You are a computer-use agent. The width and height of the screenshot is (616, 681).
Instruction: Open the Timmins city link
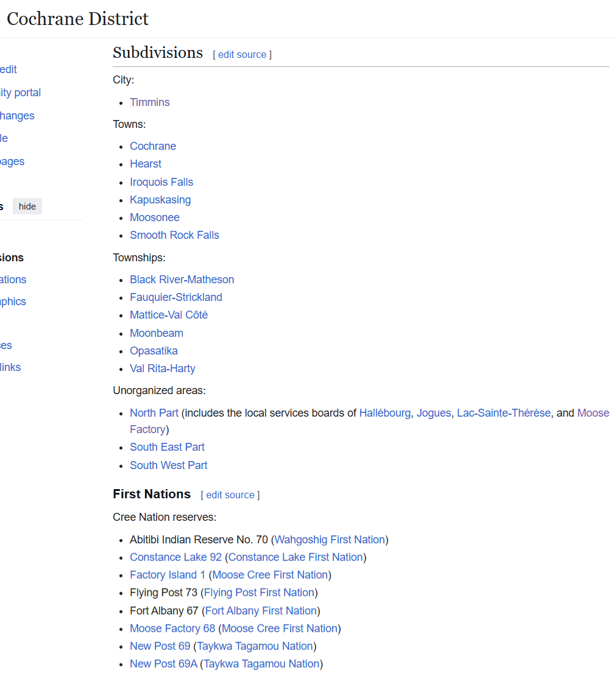click(x=149, y=102)
